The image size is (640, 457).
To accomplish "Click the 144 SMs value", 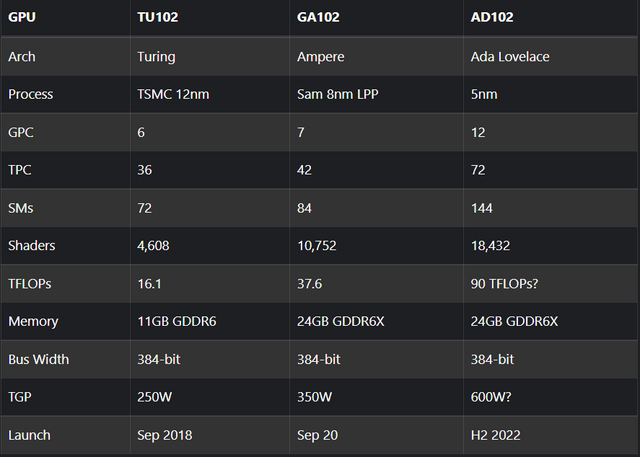I will coord(482,208).
